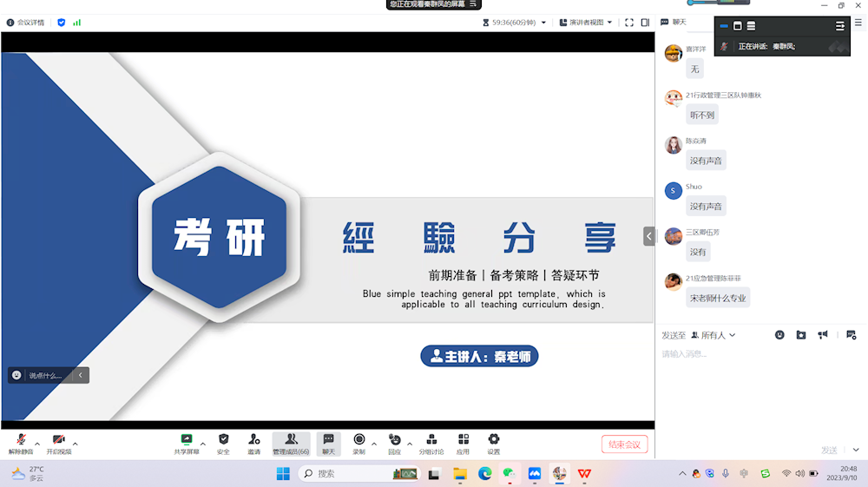Open floating window settings toggle icon
The height and width of the screenshot is (487, 868).
coord(839,26)
